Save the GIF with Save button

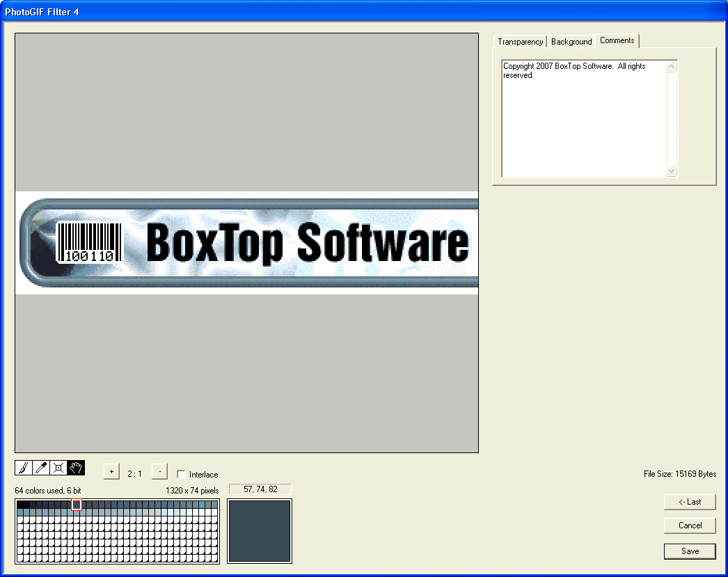tap(690, 551)
